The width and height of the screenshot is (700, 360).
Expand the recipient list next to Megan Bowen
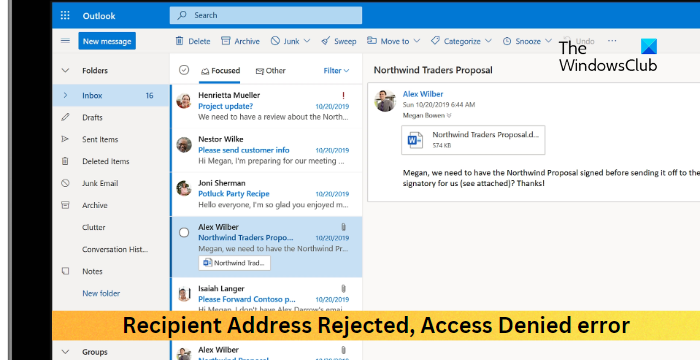[449, 116]
